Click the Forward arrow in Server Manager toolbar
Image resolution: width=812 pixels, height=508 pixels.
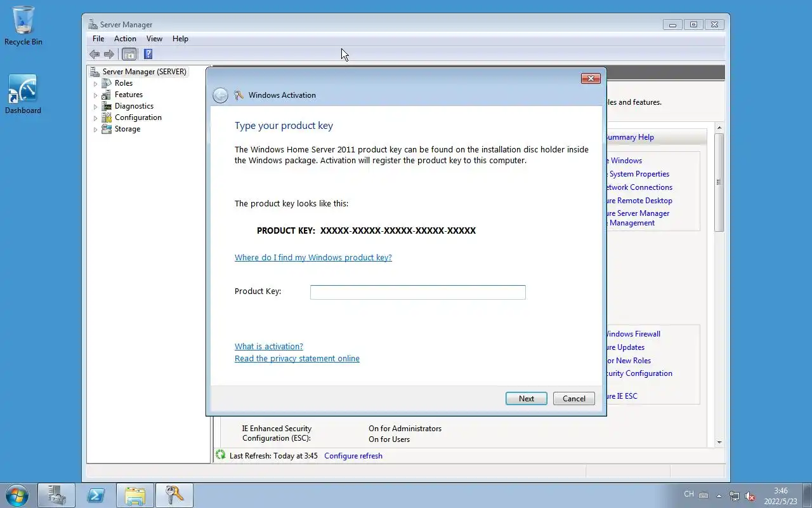click(109, 54)
